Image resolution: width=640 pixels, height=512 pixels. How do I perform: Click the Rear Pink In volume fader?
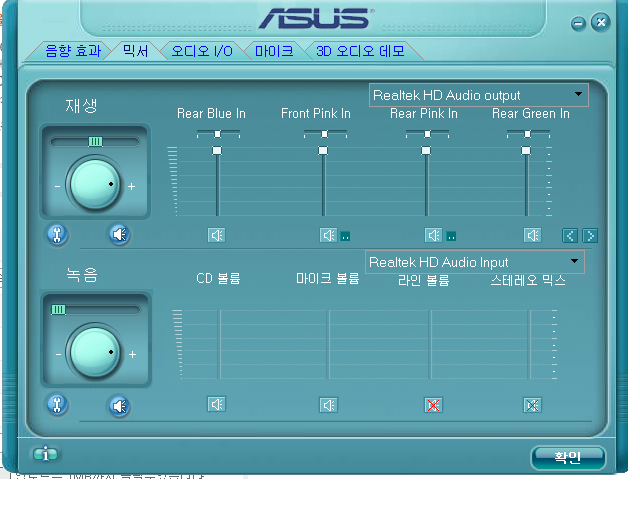pos(426,150)
